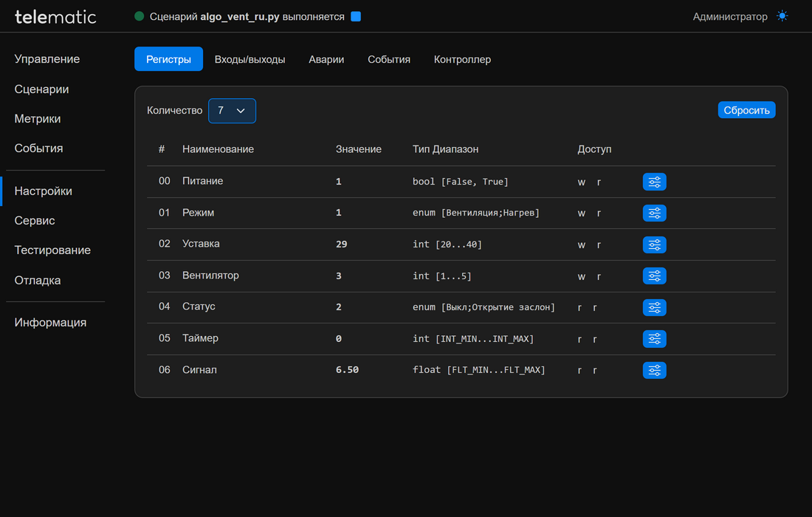
Task: Stop the running scenario with blue square
Action: tap(356, 16)
